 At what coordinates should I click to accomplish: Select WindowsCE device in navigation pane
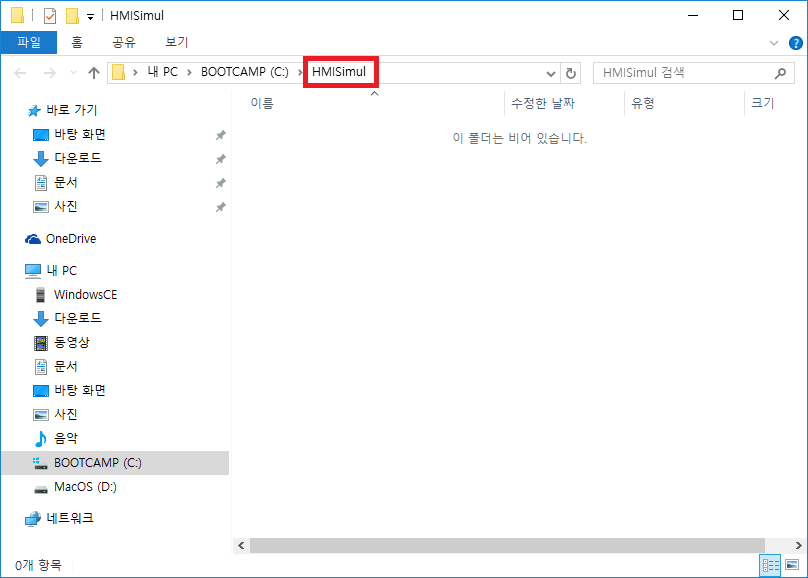coord(85,294)
